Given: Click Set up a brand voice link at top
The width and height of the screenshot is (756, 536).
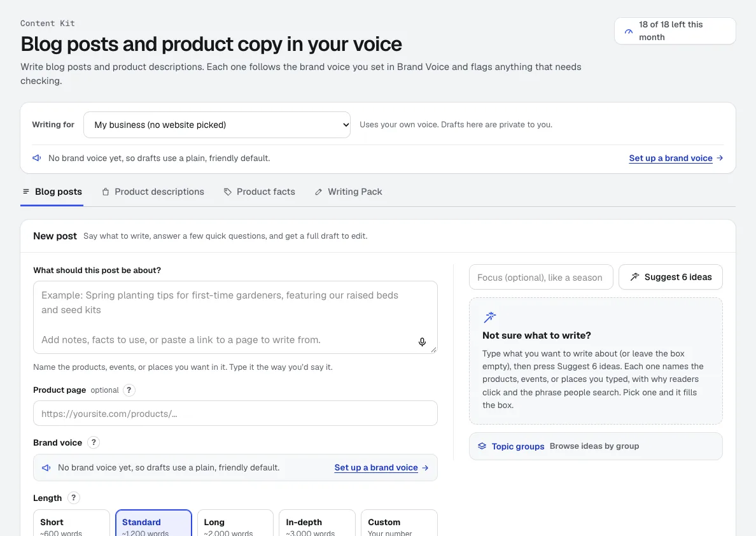Looking at the screenshot, I should coord(671,159).
